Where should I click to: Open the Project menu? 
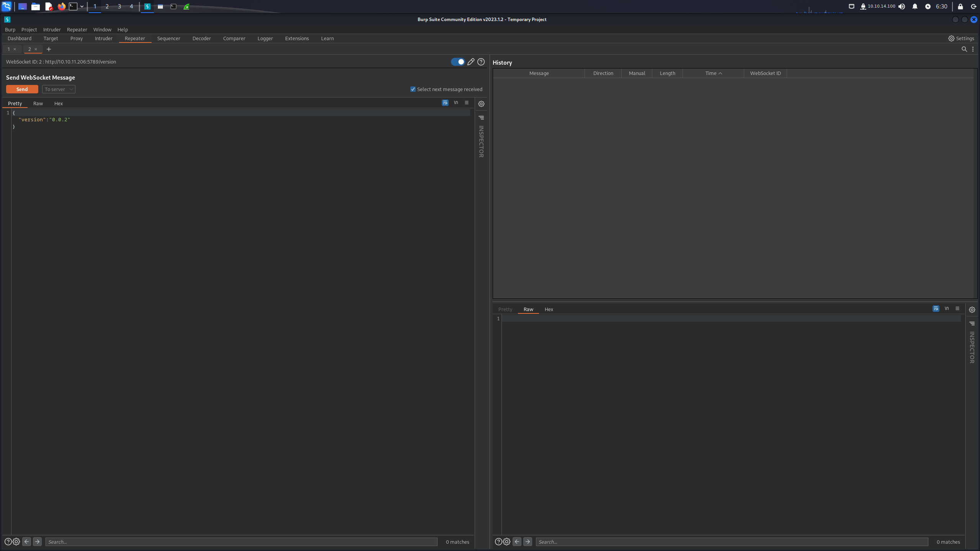(x=29, y=29)
